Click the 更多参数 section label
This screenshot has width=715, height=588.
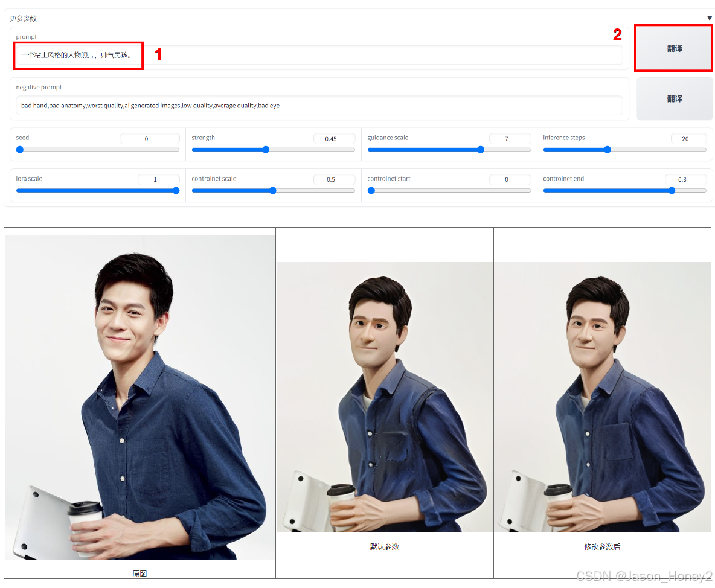(x=24, y=19)
